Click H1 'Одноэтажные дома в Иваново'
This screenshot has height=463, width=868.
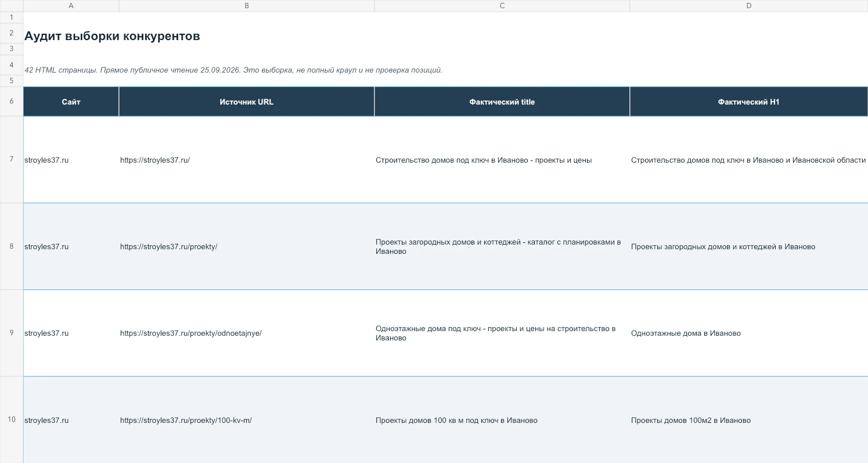(686, 333)
